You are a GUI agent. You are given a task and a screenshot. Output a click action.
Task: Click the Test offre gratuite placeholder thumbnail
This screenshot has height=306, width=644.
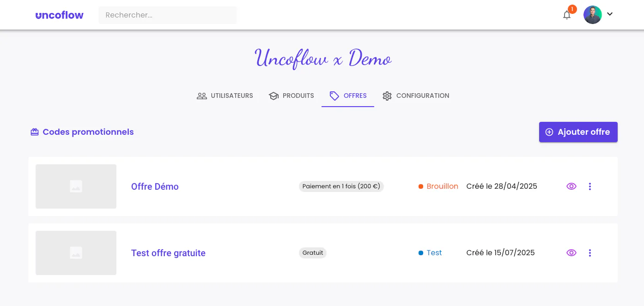76,253
